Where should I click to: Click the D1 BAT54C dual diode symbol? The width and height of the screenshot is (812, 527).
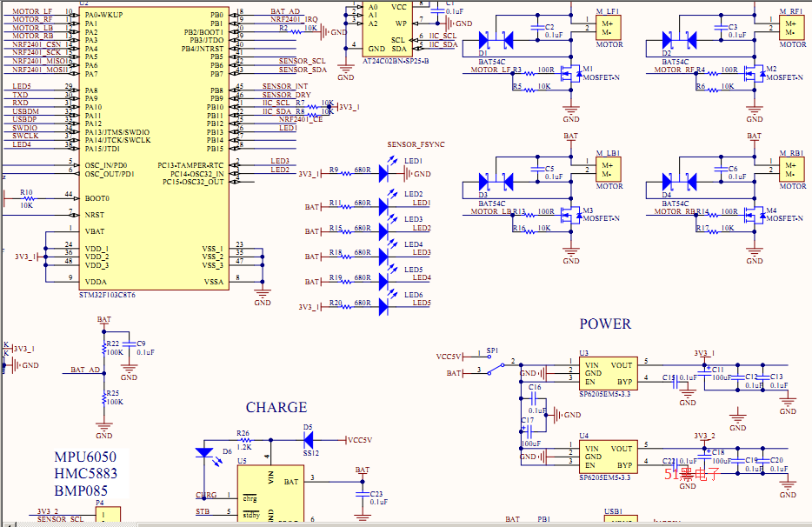coord(496,40)
